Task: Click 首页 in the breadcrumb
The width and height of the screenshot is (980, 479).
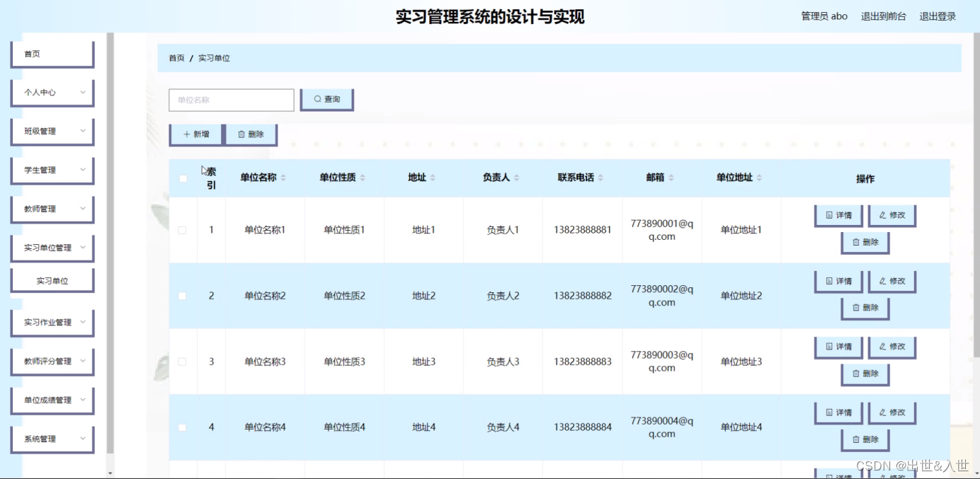Action: tap(176, 58)
